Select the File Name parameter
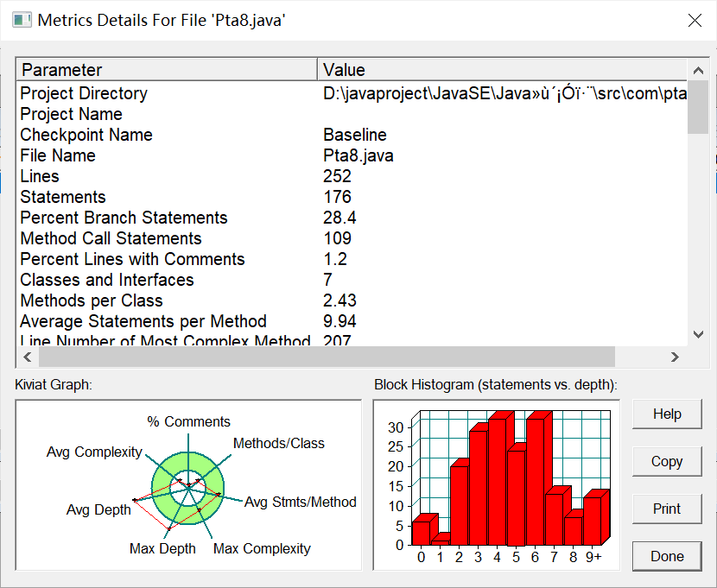This screenshot has height=588, width=717. pos(58,155)
